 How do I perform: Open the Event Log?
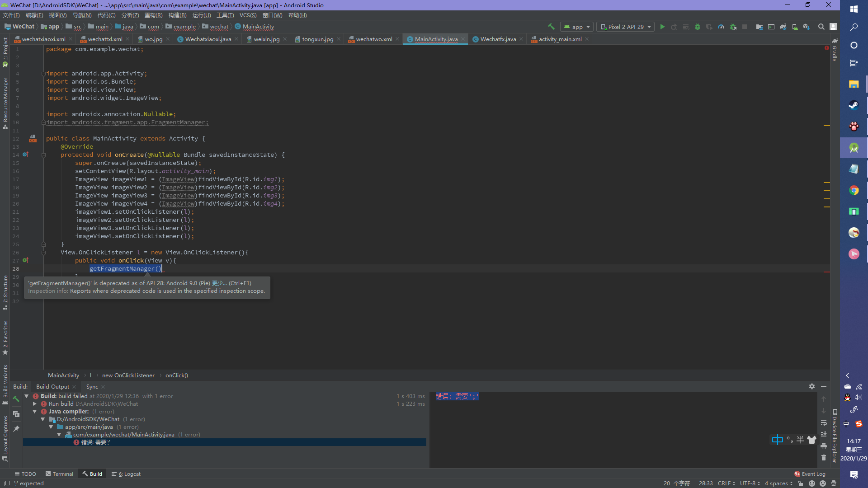pos(810,474)
